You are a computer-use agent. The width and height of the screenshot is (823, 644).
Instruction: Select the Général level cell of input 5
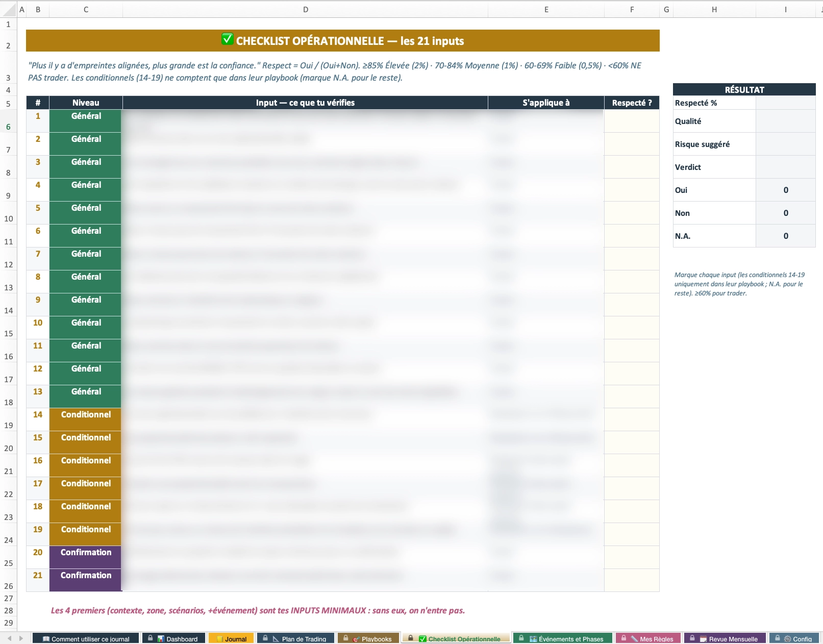click(86, 213)
